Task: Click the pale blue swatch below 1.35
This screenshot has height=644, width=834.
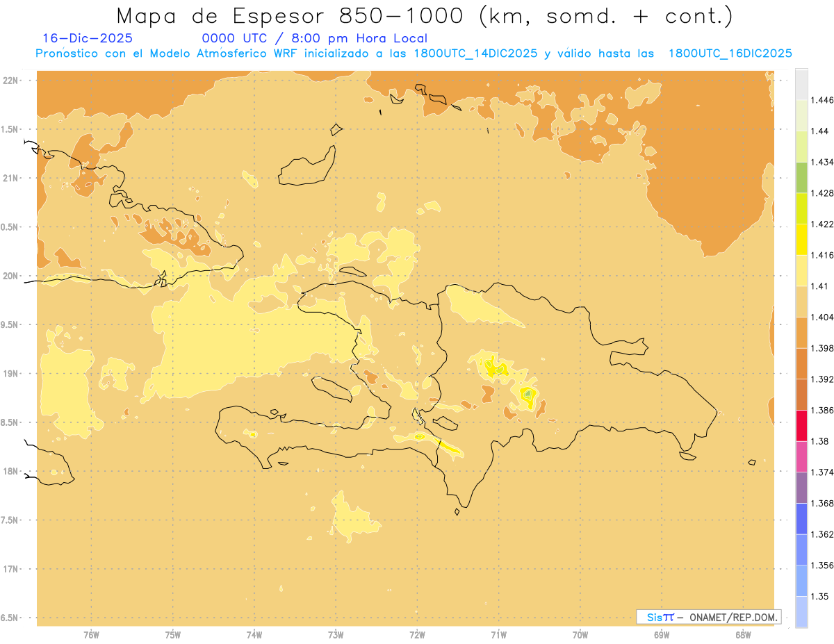Action: pos(801,612)
